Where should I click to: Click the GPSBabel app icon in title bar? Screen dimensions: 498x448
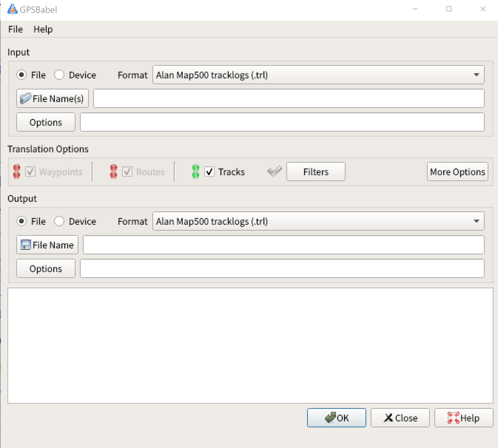click(x=12, y=9)
